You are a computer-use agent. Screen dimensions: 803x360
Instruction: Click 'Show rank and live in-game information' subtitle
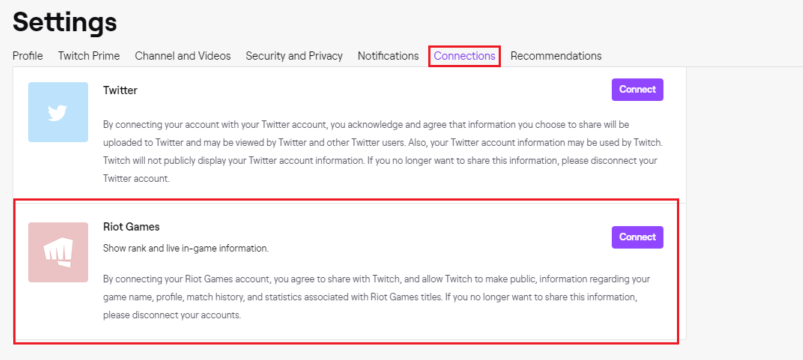186,249
